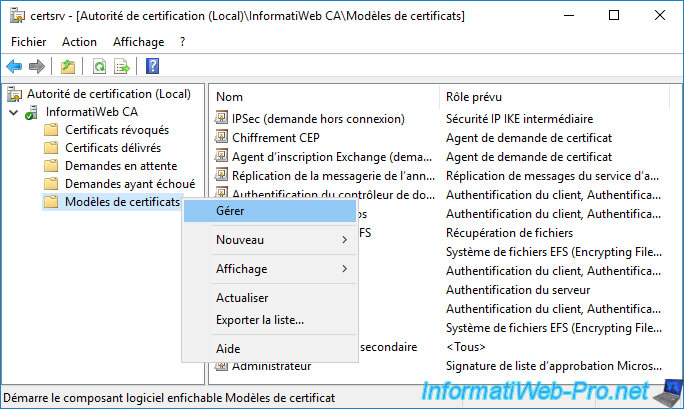
Task: Select Exporter la liste... option
Action: [260, 320]
